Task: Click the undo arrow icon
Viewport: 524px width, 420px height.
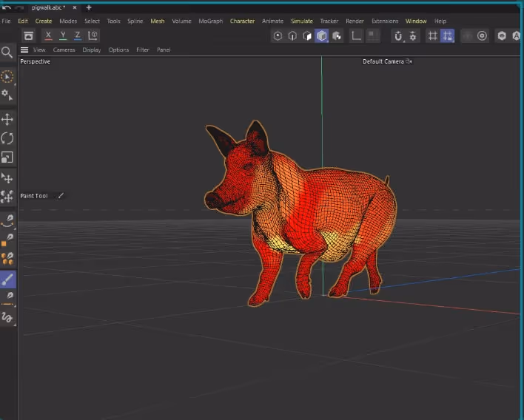Action: click(x=7, y=7)
